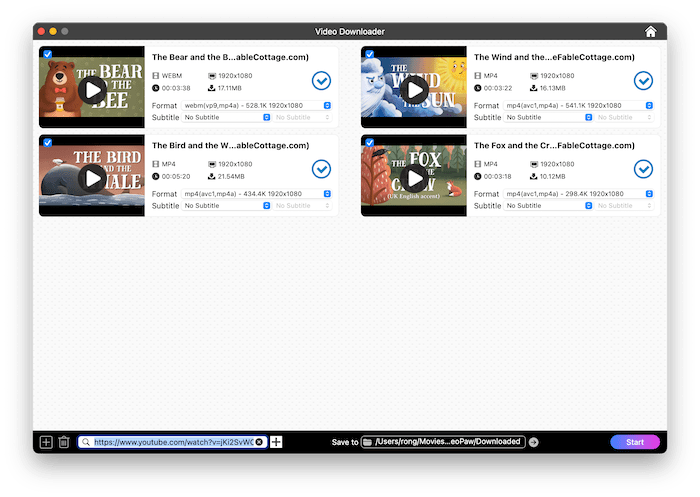
Task: Open Format dropdown for Fox and the Crow
Action: 580,193
